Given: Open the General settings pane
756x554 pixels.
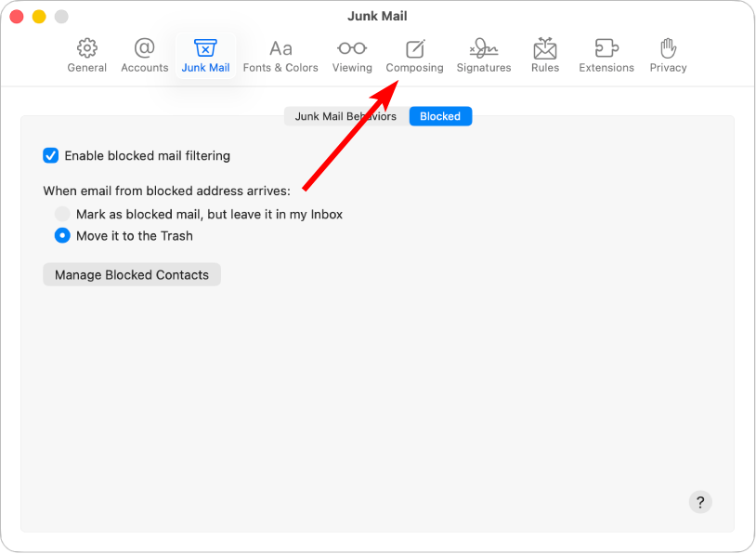Looking at the screenshot, I should [x=86, y=55].
